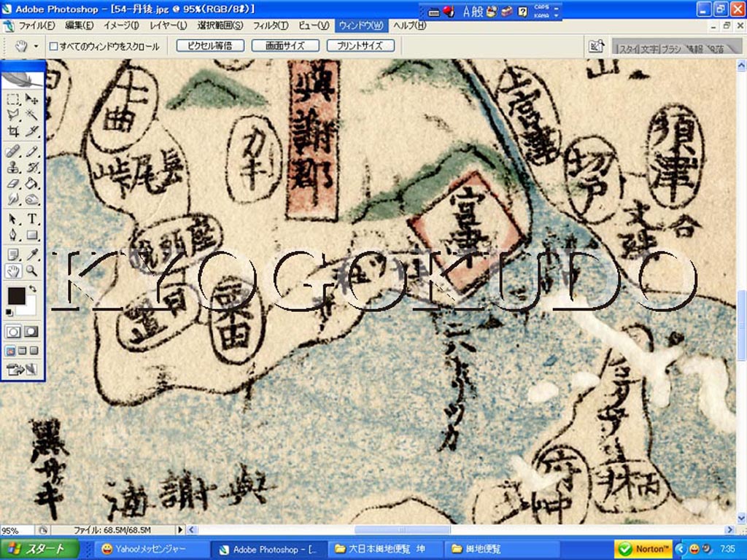Select the Smudge/Blur tool
The height and width of the screenshot is (560, 747).
(x=13, y=199)
